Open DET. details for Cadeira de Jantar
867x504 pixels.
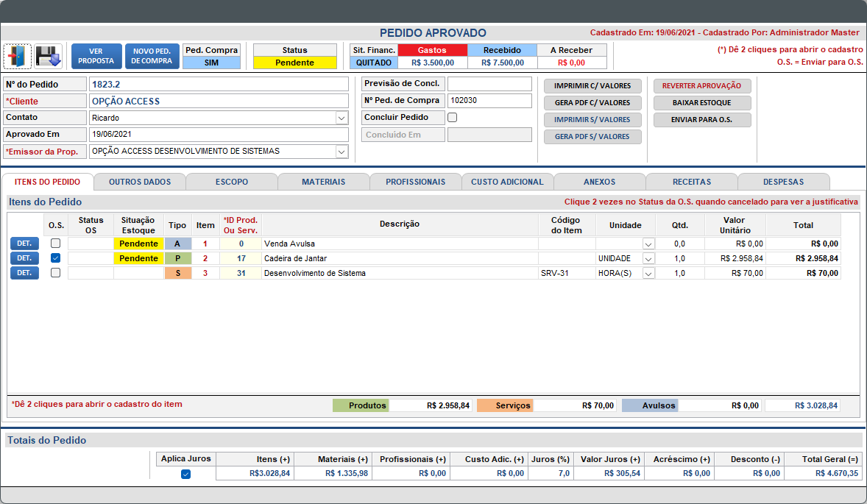(24, 258)
